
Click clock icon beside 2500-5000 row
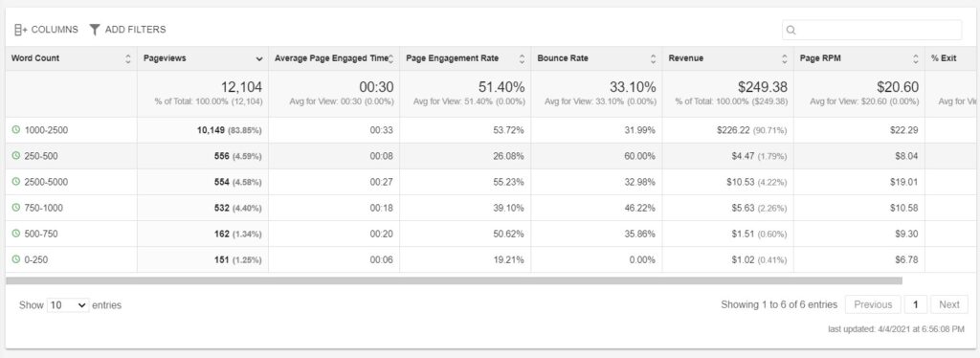[16, 182]
